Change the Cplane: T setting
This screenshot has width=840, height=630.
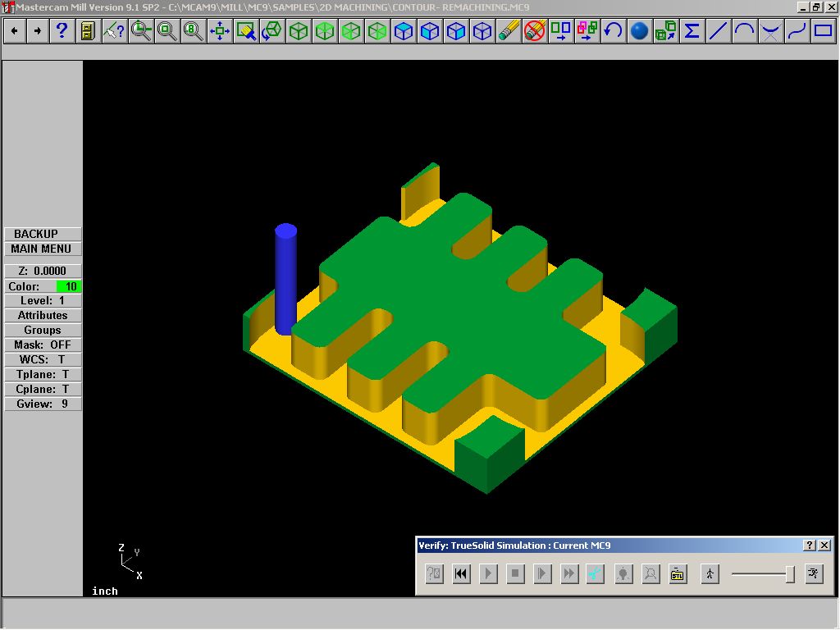[43, 390]
